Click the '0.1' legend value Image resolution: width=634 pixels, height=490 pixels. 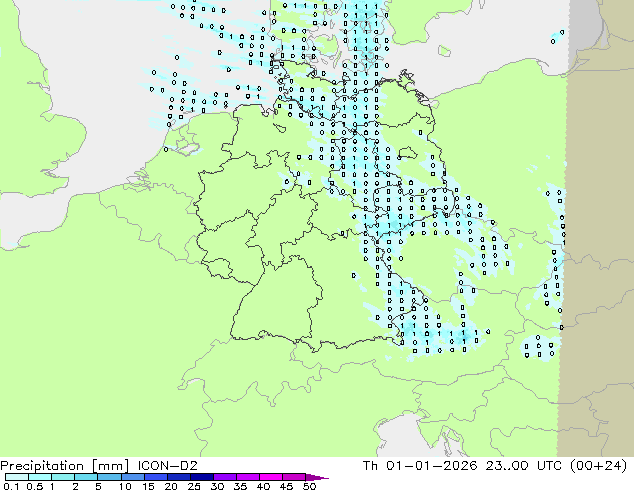[x=11, y=486]
